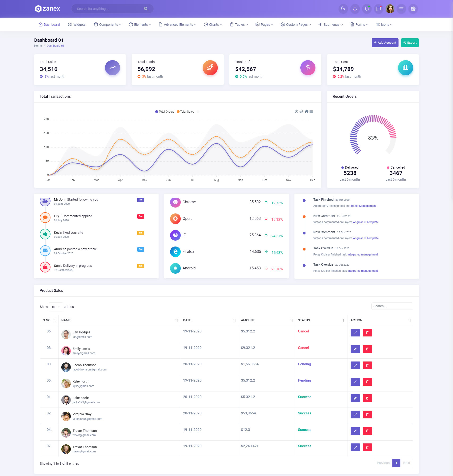
Task: Click the fullscreen toggle icon in header
Action: tap(355, 9)
